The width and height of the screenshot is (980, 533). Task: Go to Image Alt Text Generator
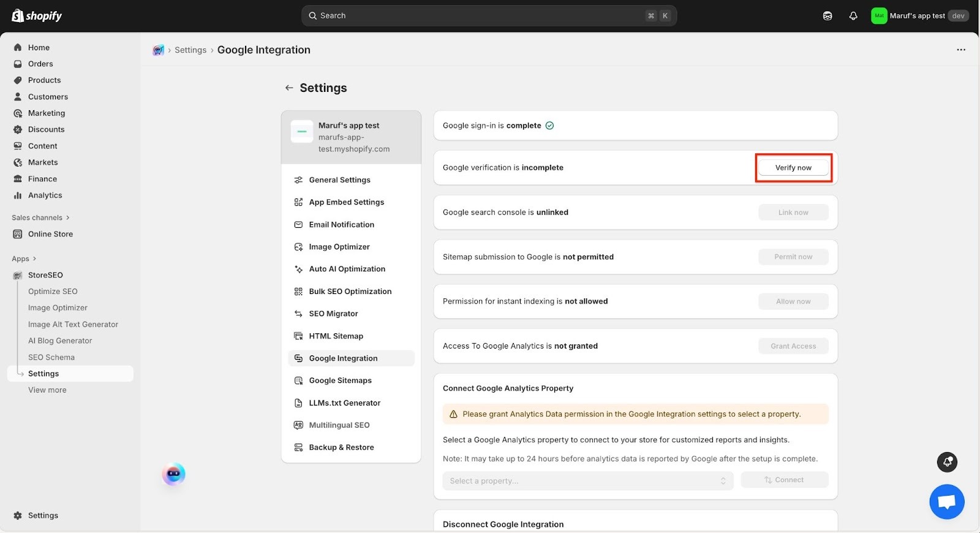click(73, 325)
